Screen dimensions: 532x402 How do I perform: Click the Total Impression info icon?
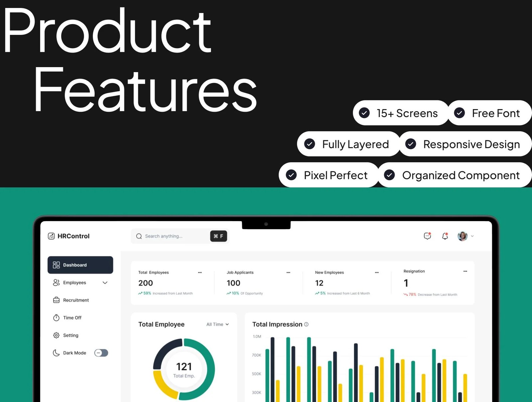pos(306,324)
